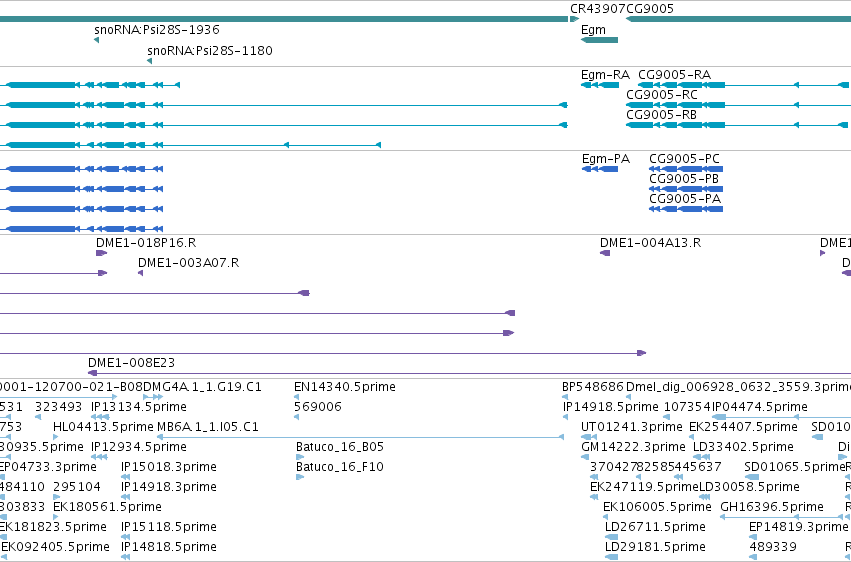Select EST 323493
The height and width of the screenshot is (562, 851).
pos(38,417)
